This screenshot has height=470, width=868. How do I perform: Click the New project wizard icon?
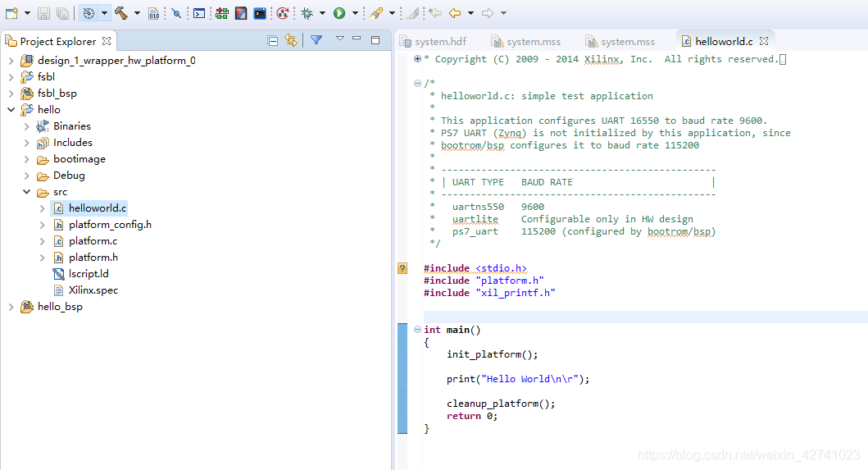click(x=11, y=13)
